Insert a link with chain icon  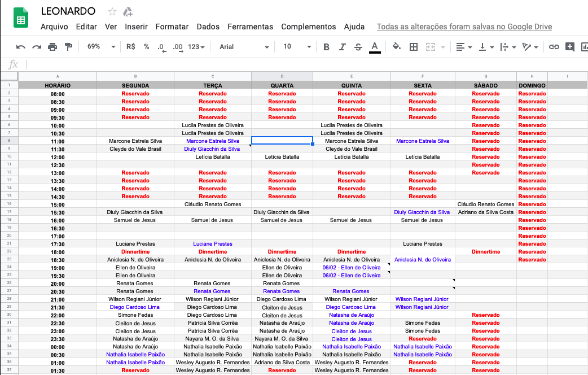pos(554,47)
